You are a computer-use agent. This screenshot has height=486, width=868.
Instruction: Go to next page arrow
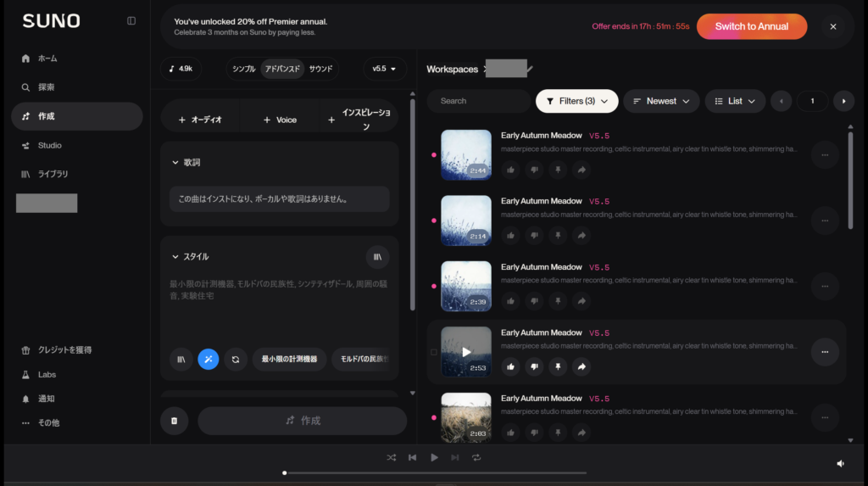tap(843, 102)
